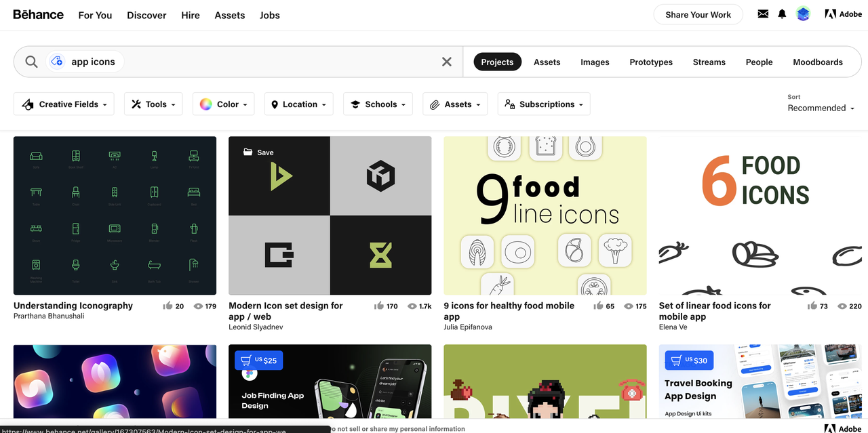The width and height of the screenshot is (868, 433).
Task: Click the US $30 price badge
Action: [x=690, y=360]
